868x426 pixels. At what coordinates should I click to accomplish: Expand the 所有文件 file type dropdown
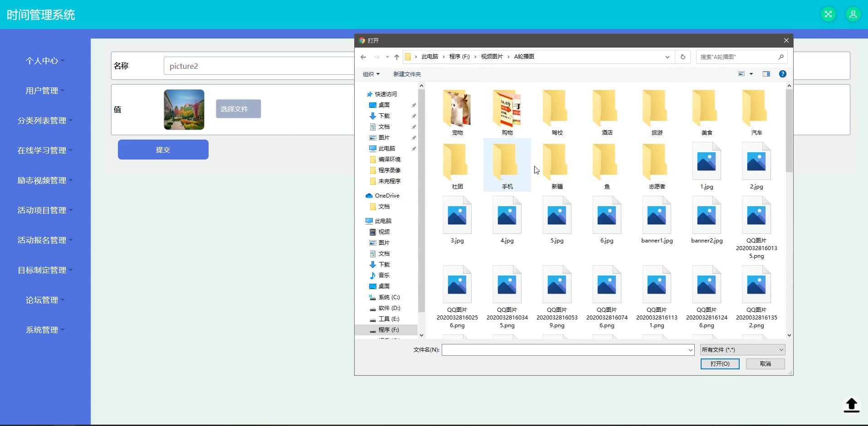pos(742,349)
